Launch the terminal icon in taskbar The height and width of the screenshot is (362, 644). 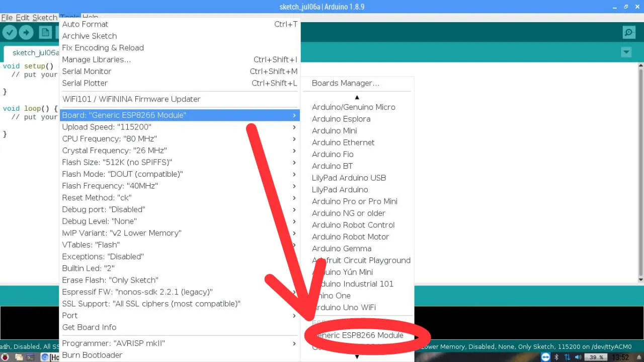[x=31, y=357]
